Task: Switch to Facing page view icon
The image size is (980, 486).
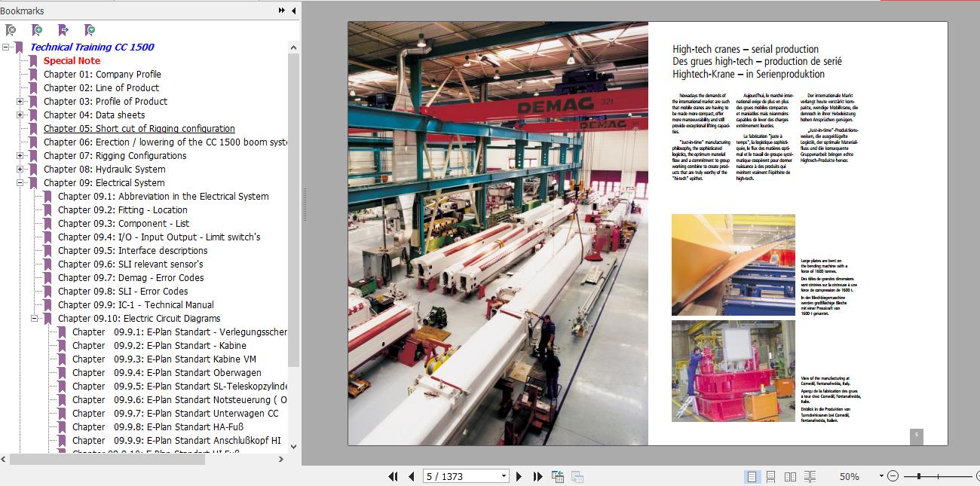Action: point(792,476)
